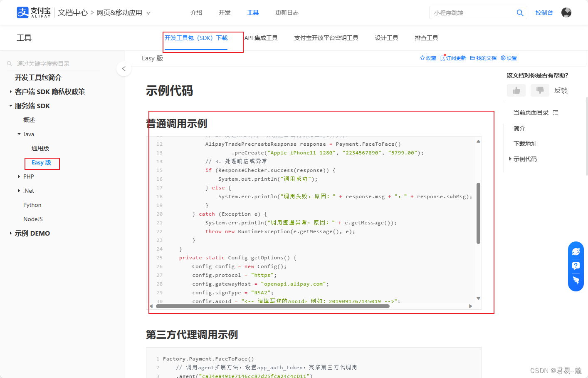The width and height of the screenshot is (588, 378).
Task: Click the bottom icon in floating panel
Action: pyautogui.click(x=576, y=280)
